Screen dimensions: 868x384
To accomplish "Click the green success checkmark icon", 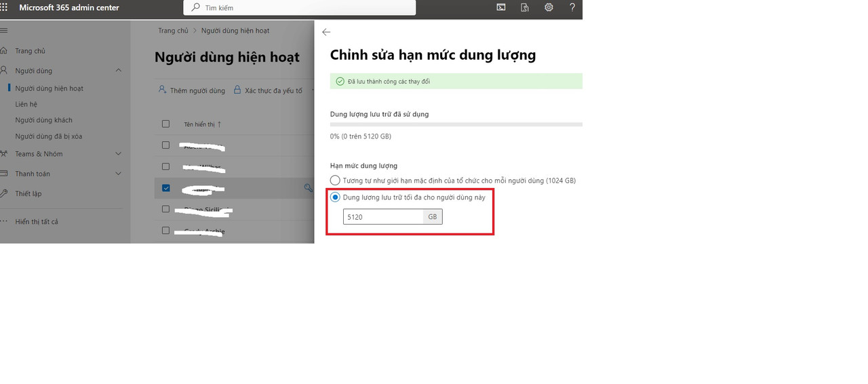I will pos(340,81).
